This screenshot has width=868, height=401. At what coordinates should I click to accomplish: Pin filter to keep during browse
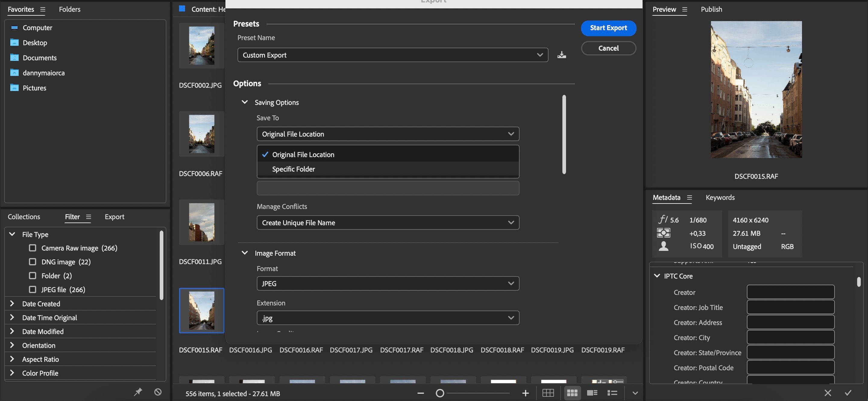pyautogui.click(x=138, y=392)
